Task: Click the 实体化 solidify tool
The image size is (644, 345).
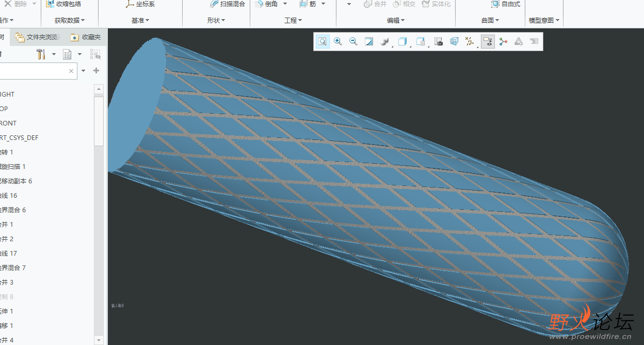Action: [x=436, y=4]
